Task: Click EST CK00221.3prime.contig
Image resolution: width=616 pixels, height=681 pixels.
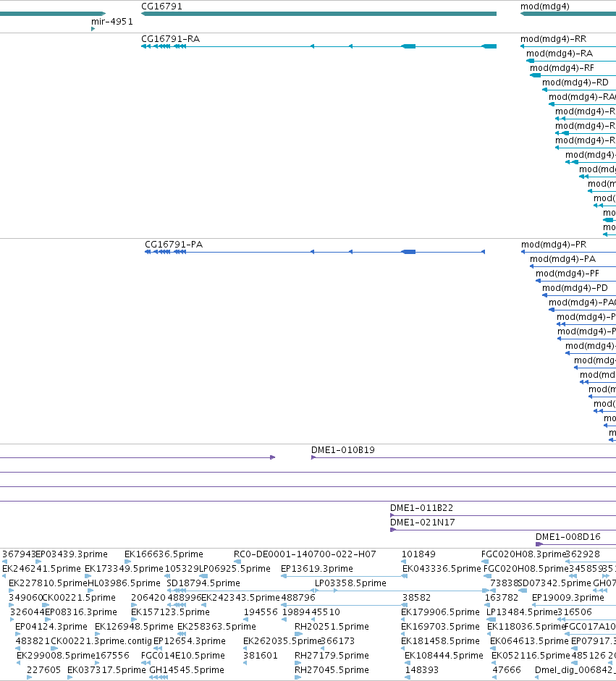Action: 101,641
